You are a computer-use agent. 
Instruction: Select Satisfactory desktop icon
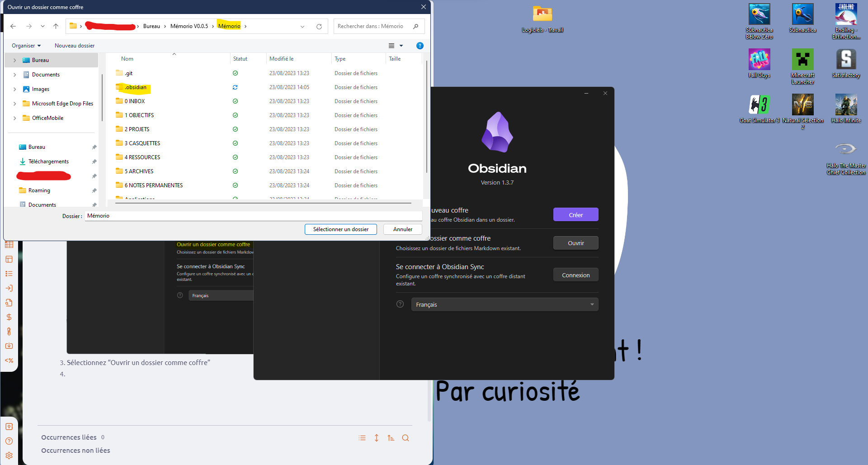point(846,63)
